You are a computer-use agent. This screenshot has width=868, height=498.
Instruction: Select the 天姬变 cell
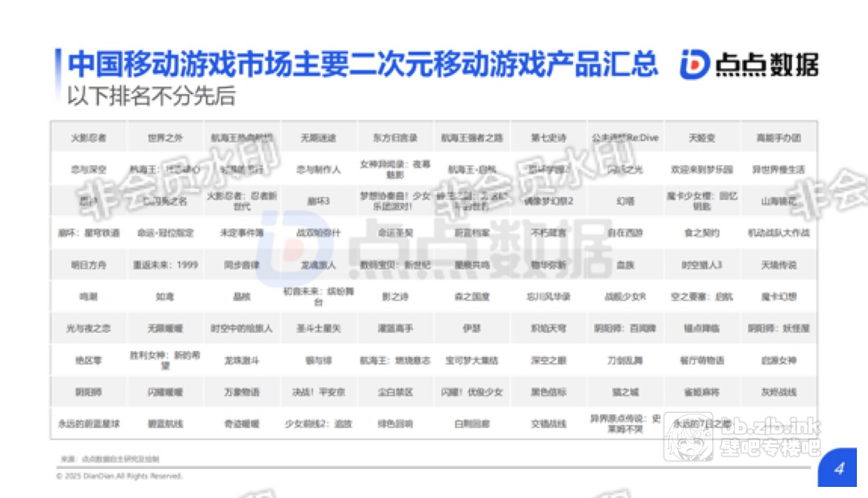click(x=702, y=138)
